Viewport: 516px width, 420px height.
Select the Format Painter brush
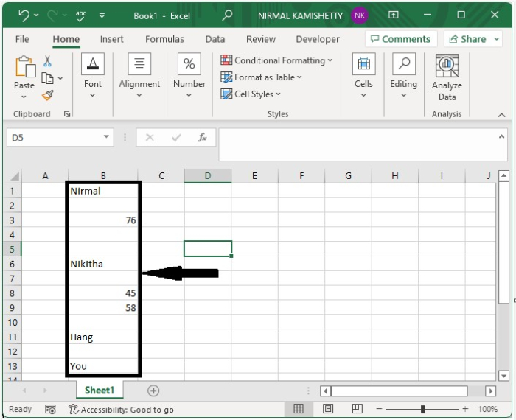48,95
